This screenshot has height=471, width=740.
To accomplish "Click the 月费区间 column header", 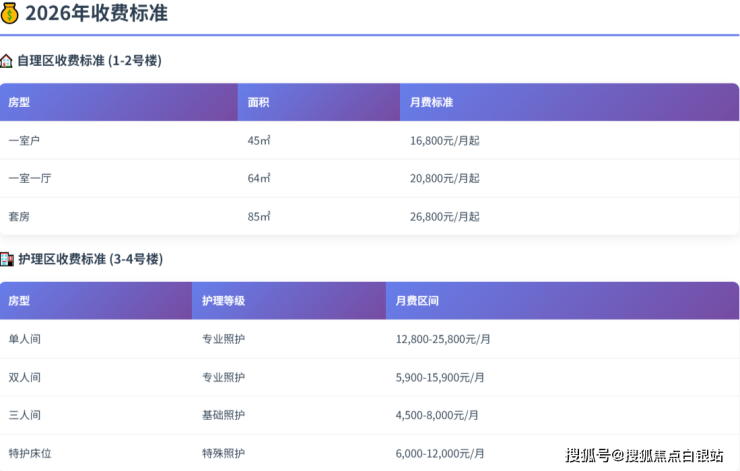I will (x=417, y=300).
